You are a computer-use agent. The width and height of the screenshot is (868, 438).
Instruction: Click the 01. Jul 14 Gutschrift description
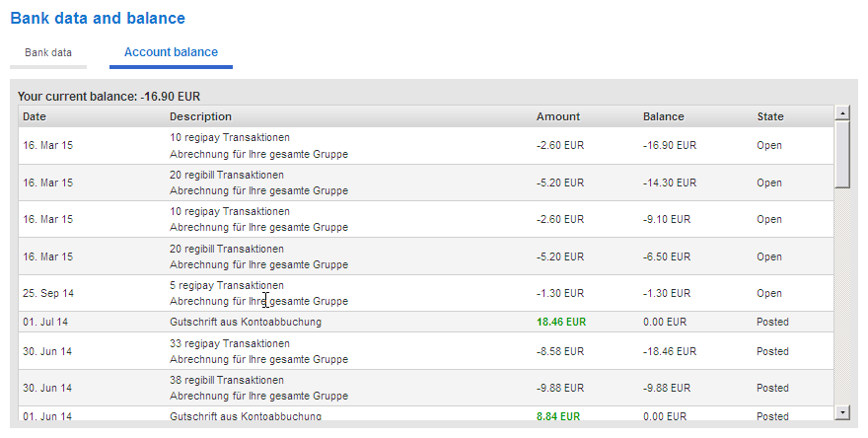click(x=246, y=323)
